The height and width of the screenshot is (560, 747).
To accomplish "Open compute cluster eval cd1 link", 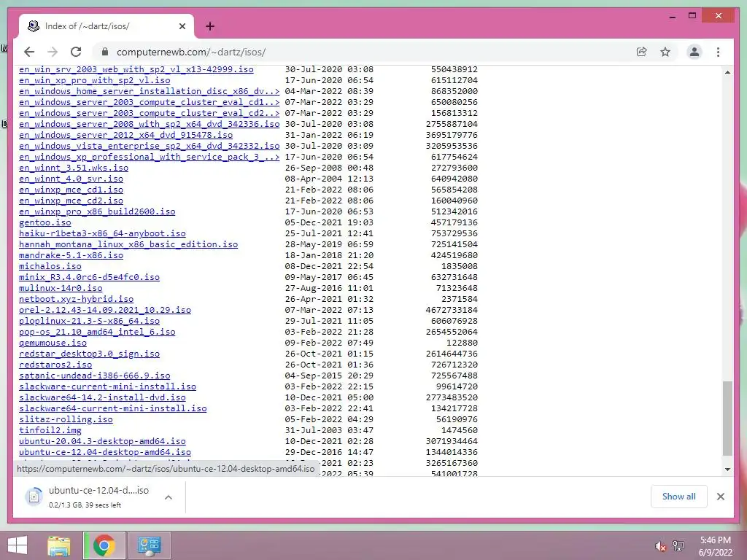I will click(x=149, y=102).
